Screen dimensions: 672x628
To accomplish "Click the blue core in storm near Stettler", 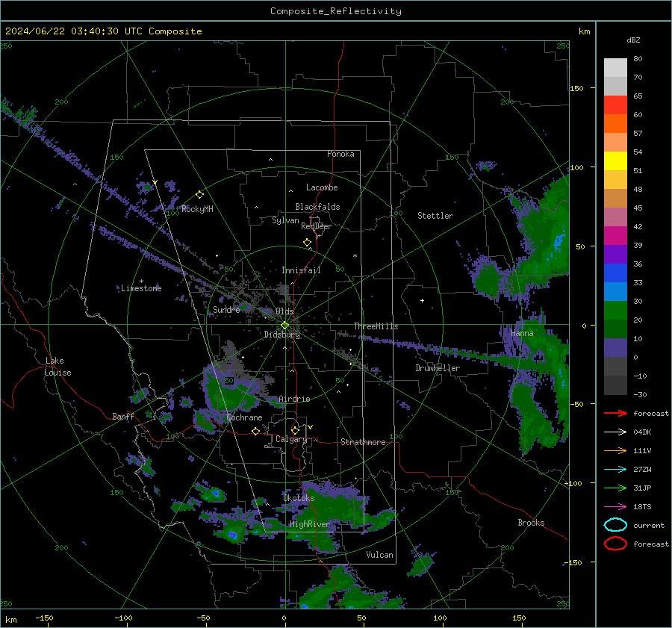I will pos(558,243).
